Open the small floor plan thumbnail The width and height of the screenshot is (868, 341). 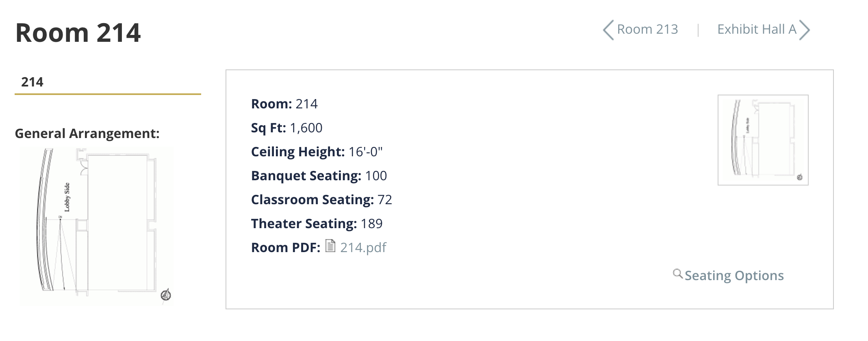[x=763, y=140]
